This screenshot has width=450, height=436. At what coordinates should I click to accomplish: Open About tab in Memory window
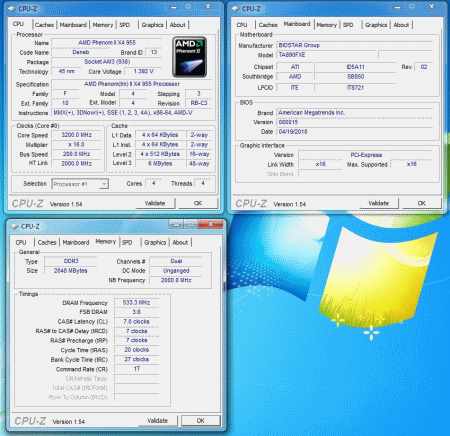180,242
